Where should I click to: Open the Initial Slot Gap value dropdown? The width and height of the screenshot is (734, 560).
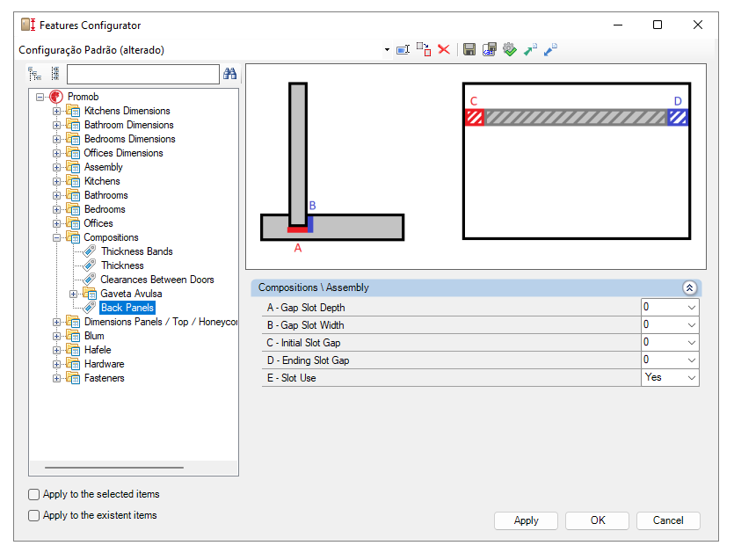[692, 343]
